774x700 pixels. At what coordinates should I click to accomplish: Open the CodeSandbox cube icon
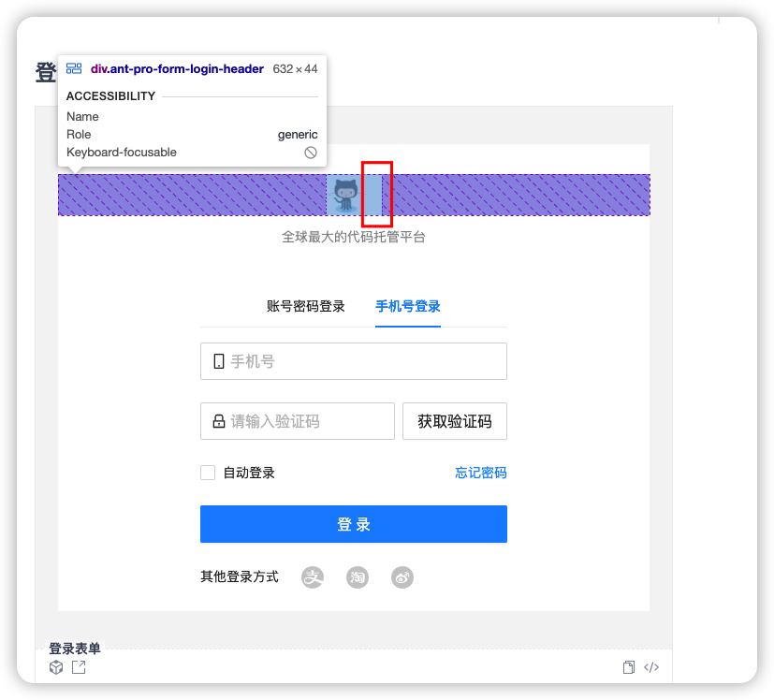click(56, 667)
